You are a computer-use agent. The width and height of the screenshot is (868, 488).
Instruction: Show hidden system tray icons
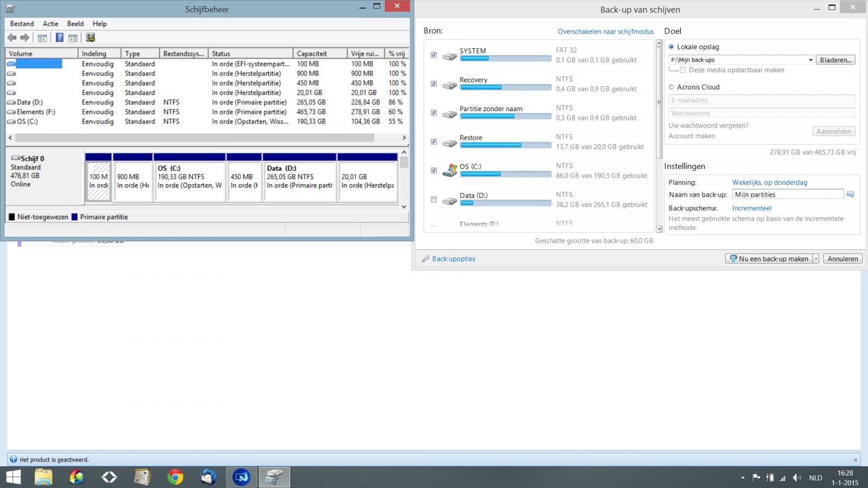point(743,478)
